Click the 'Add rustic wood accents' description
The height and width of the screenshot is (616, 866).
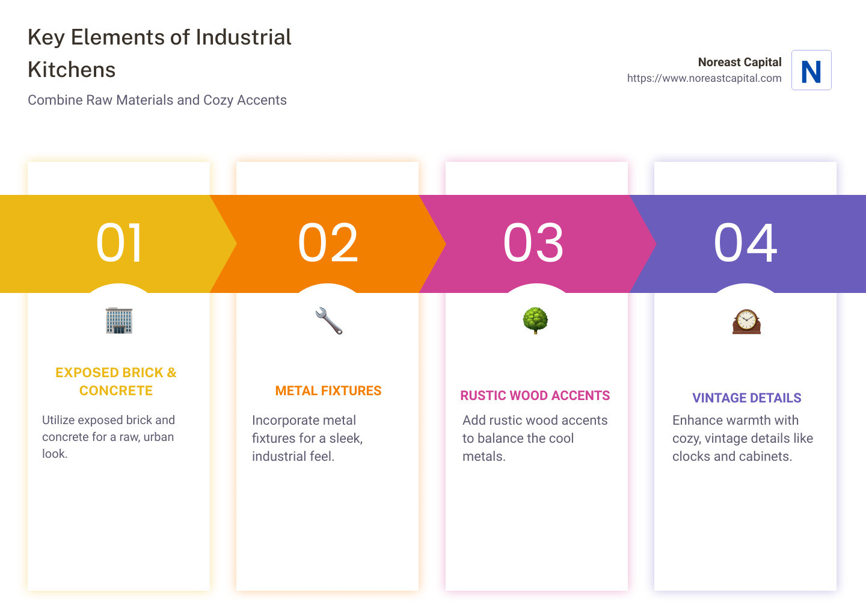535,439
